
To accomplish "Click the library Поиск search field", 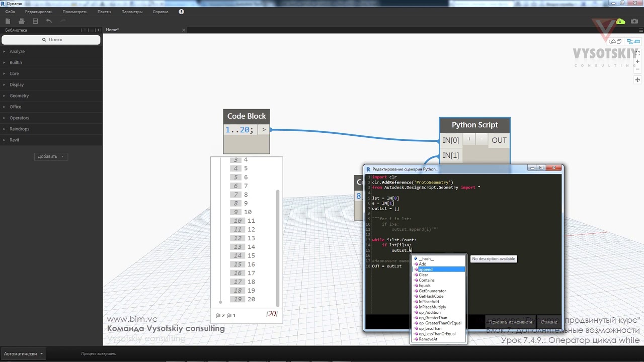I will [51, 40].
